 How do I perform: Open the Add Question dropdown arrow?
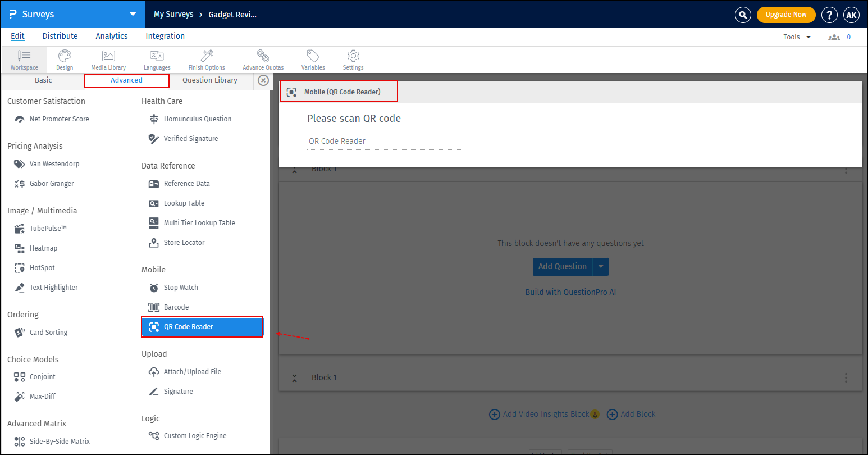click(x=601, y=267)
